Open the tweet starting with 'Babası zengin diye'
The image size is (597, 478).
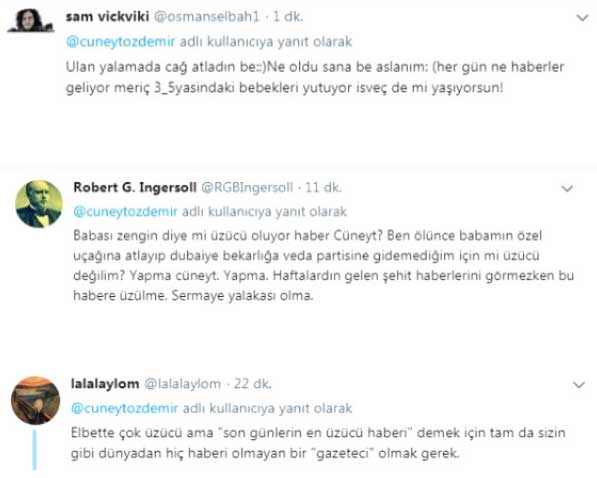[324, 265]
